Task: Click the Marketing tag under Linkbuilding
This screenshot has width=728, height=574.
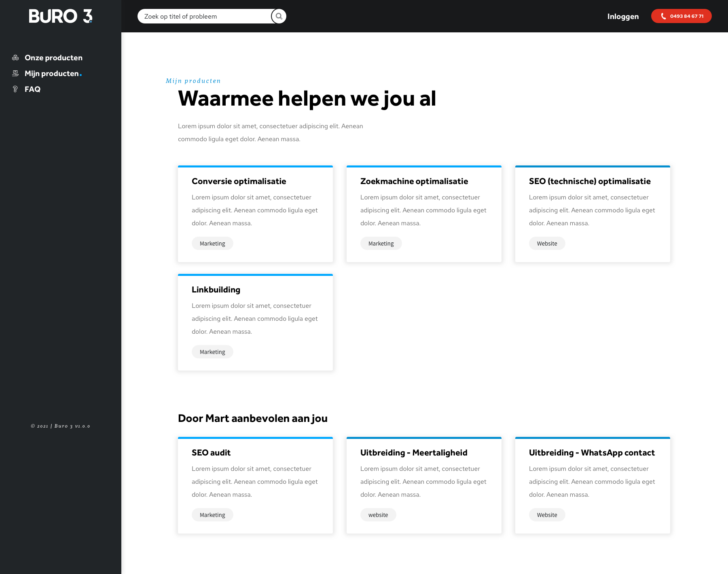Action: tap(212, 352)
